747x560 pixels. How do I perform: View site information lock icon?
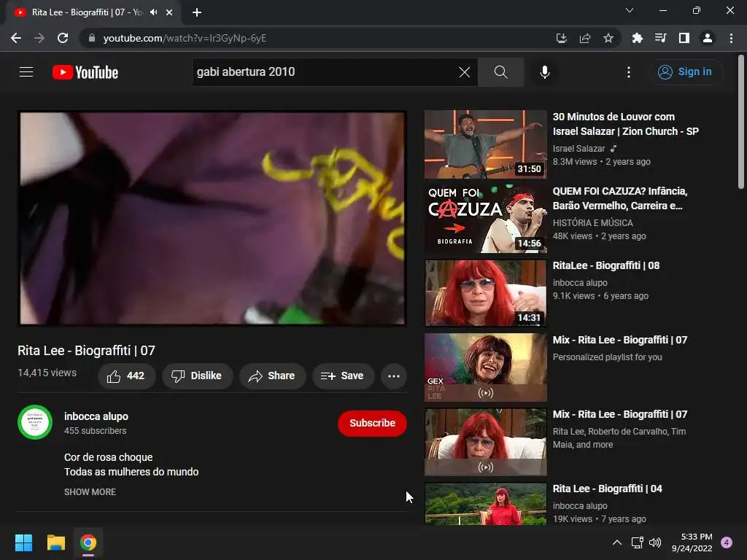[92, 38]
